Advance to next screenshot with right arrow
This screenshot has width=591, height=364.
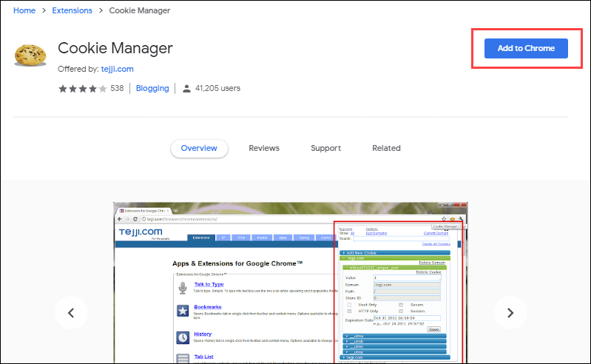510,312
